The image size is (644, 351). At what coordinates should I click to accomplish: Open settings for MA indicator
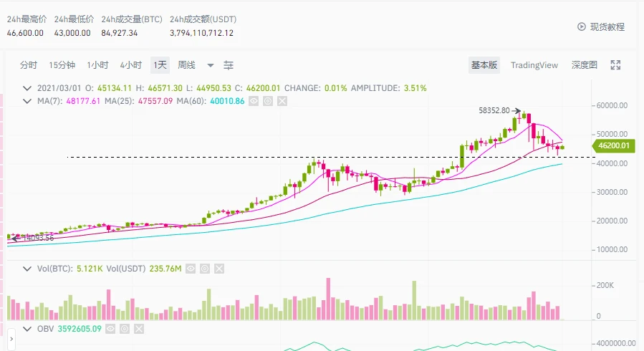(268, 101)
